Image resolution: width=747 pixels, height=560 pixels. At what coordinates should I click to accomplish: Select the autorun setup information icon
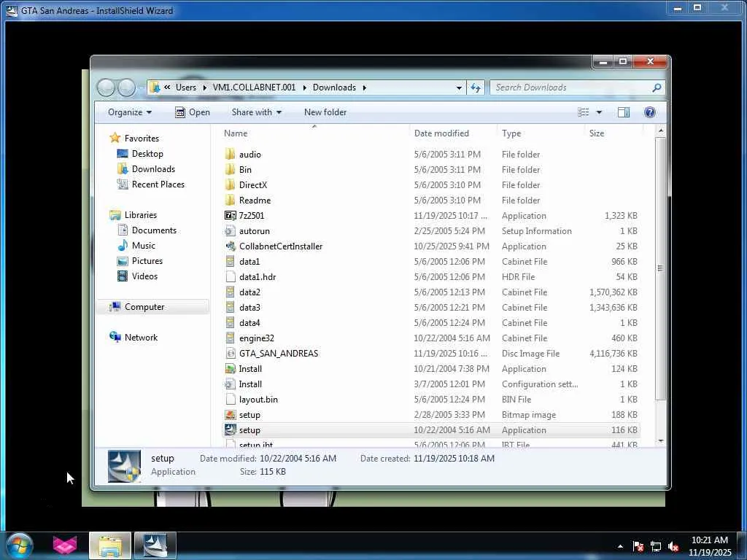tap(230, 230)
